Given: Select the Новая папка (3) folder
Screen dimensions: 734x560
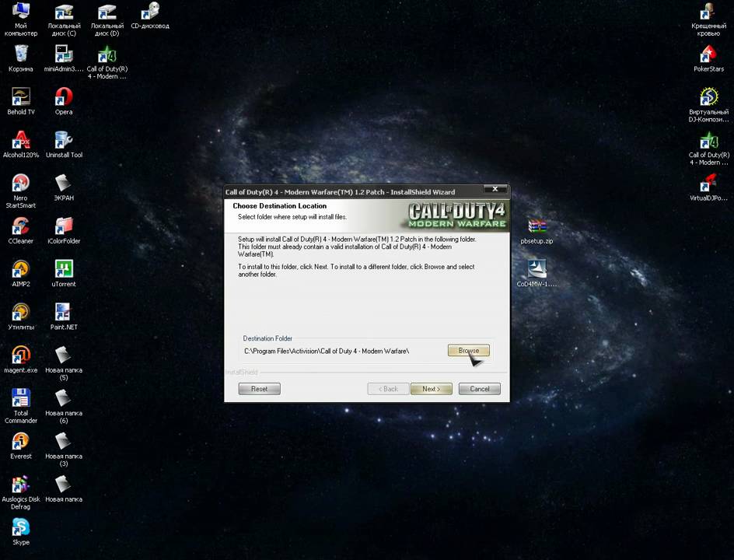Looking at the screenshot, I should 64,450.
